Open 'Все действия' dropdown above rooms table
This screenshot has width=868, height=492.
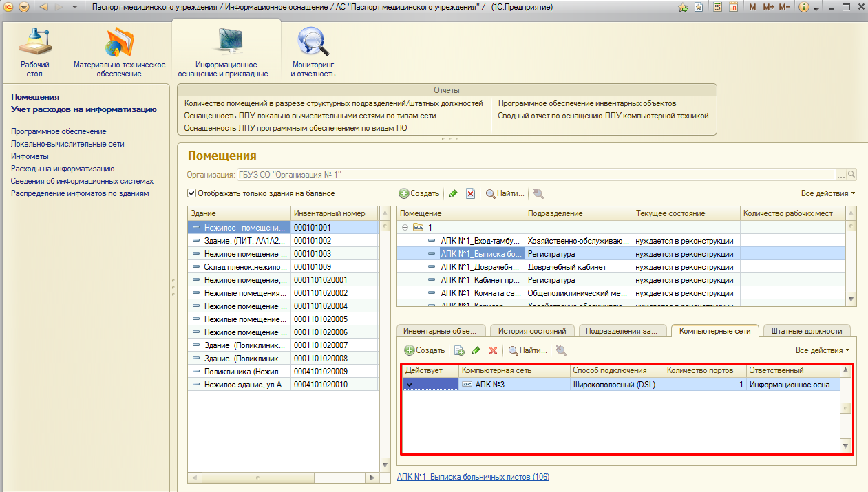(827, 193)
